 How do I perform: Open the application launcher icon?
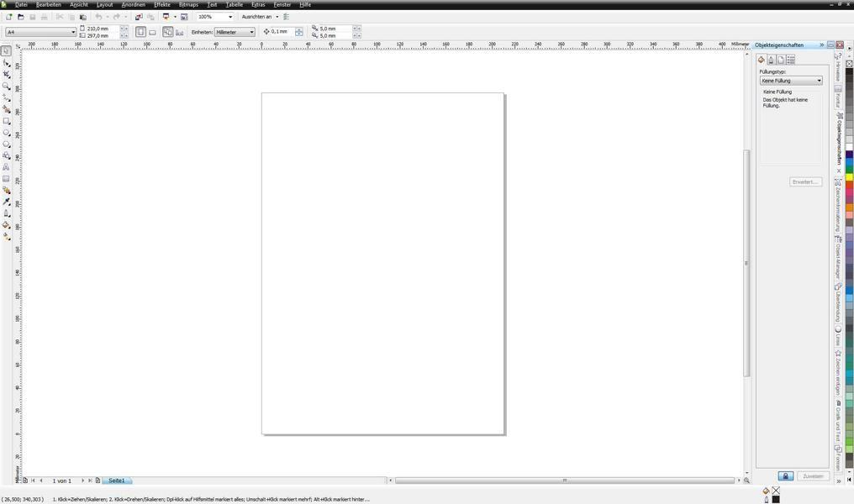pyautogui.click(x=166, y=17)
